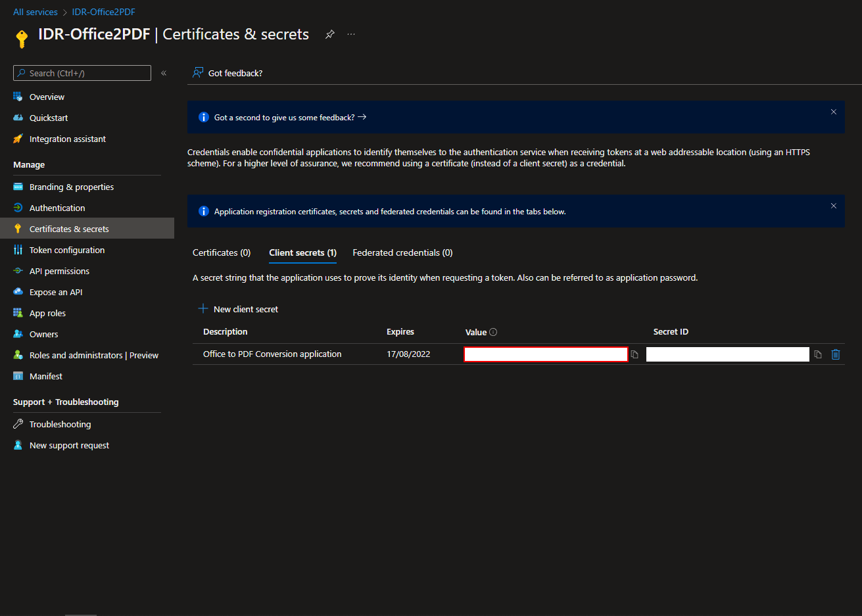The width and height of the screenshot is (862, 616).
Task: Dismiss the feedback request banner
Action: point(833,112)
